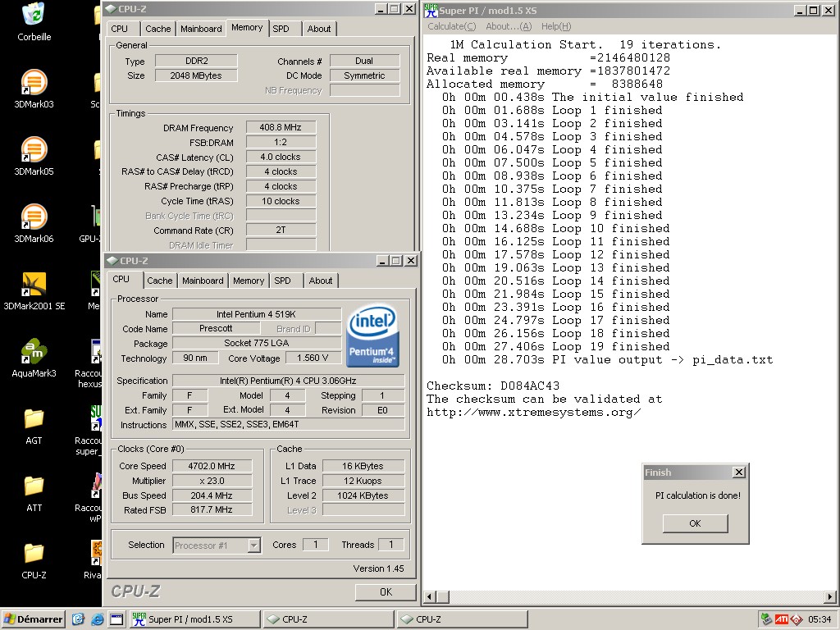
Task: Click the Instructions MMX, SSE field
Action: pos(288,424)
